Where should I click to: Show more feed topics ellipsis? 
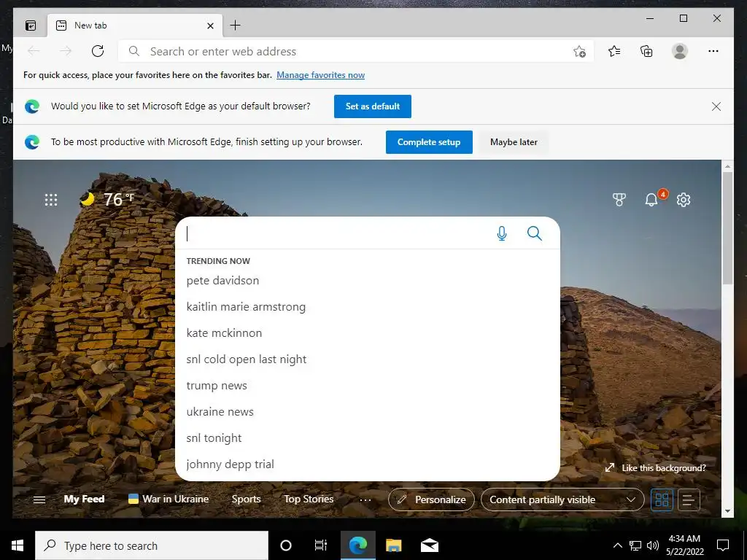coord(365,500)
